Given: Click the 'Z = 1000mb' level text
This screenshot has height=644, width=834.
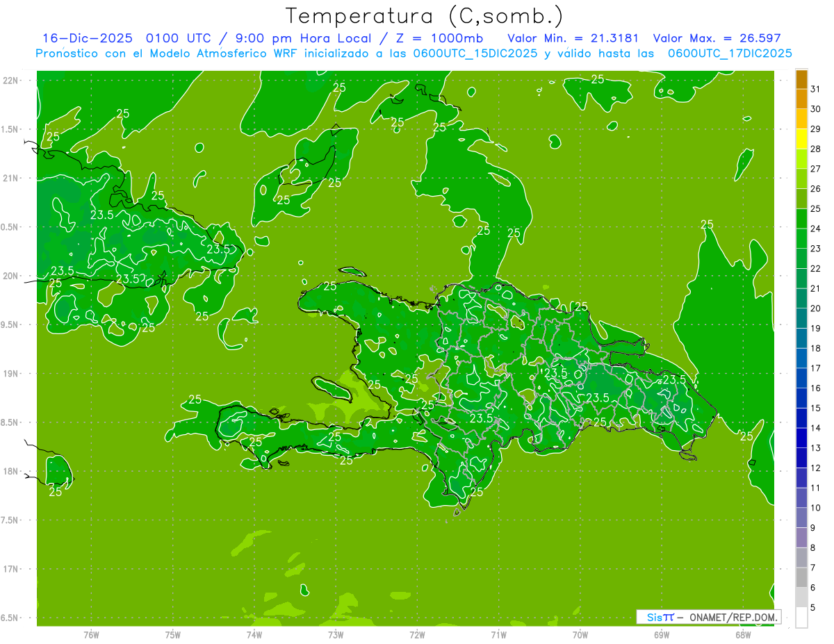Looking at the screenshot, I should (441, 38).
